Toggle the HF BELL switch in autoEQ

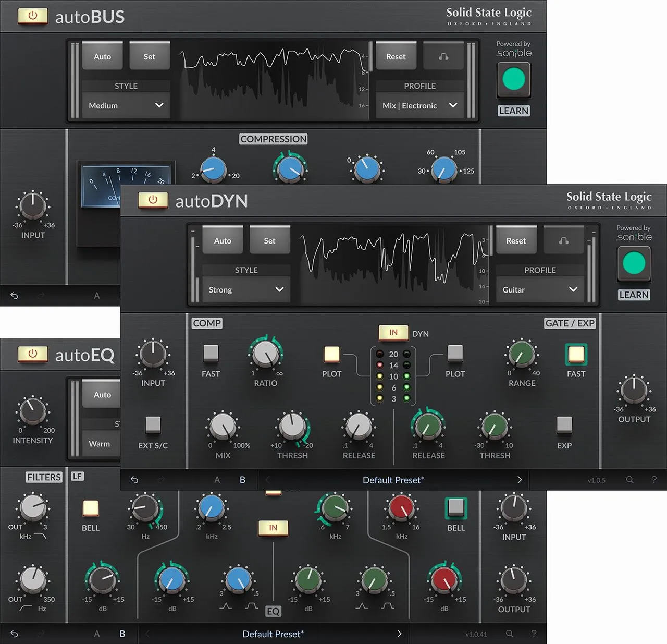pyautogui.click(x=456, y=508)
